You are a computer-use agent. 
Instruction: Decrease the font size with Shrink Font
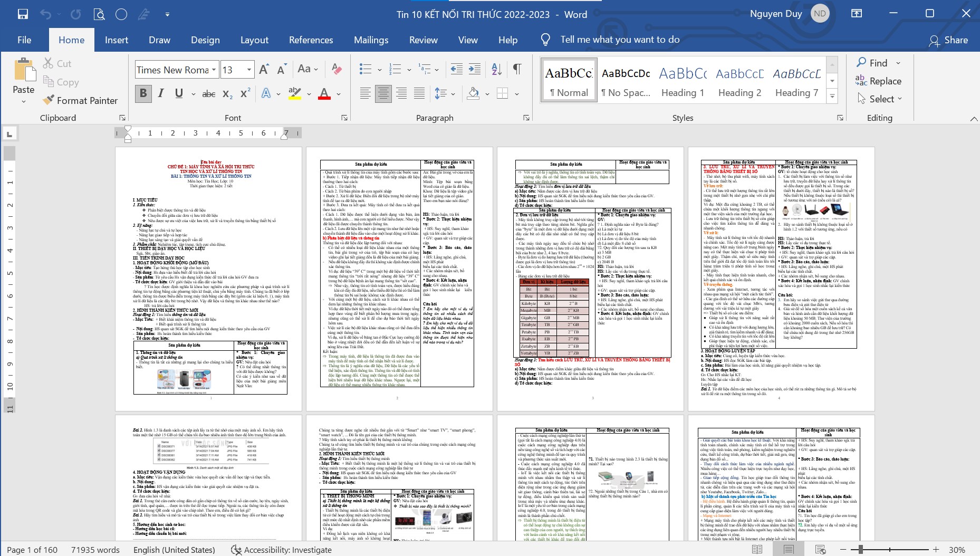click(x=282, y=69)
